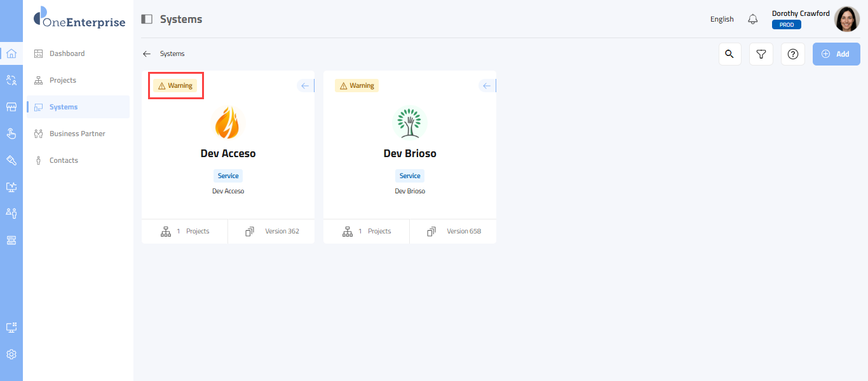Click the back arrow next to Systems breadcrumb

pyautogui.click(x=147, y=54)
